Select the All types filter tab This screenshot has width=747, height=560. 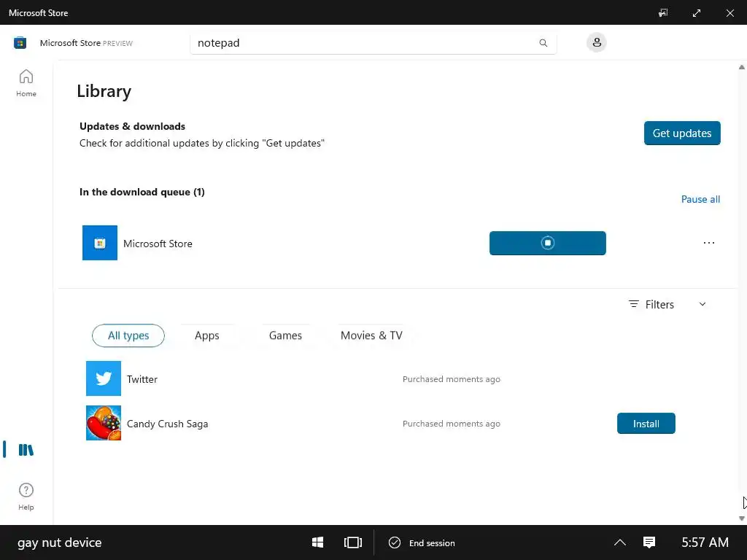click(x=128, y=335)
